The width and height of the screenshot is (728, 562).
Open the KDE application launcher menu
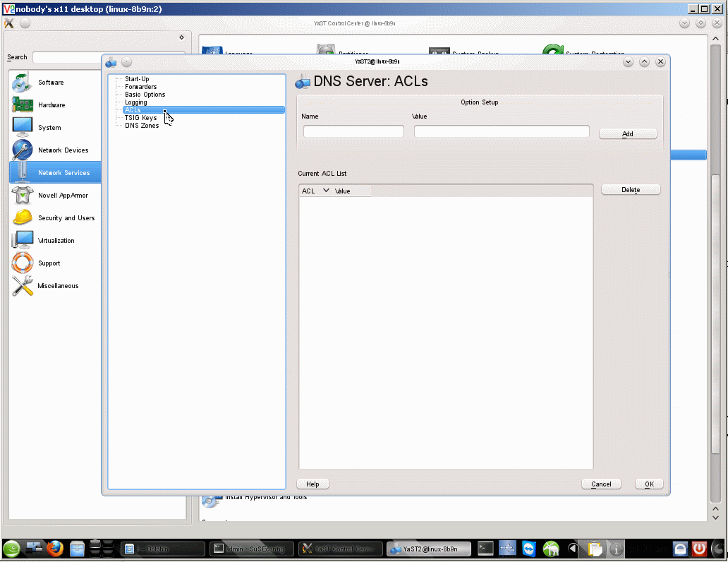click(11, 549)
